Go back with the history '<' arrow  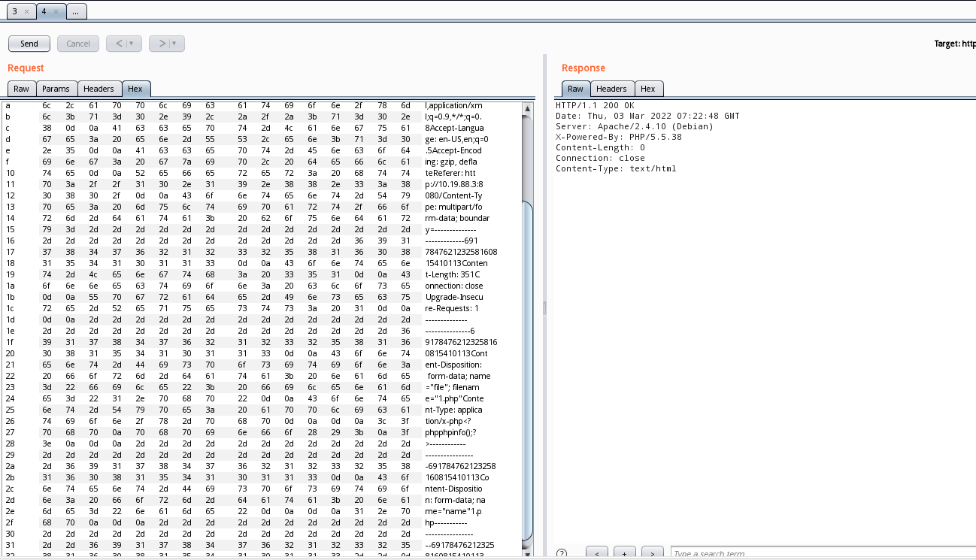click(x=119, y=44)
